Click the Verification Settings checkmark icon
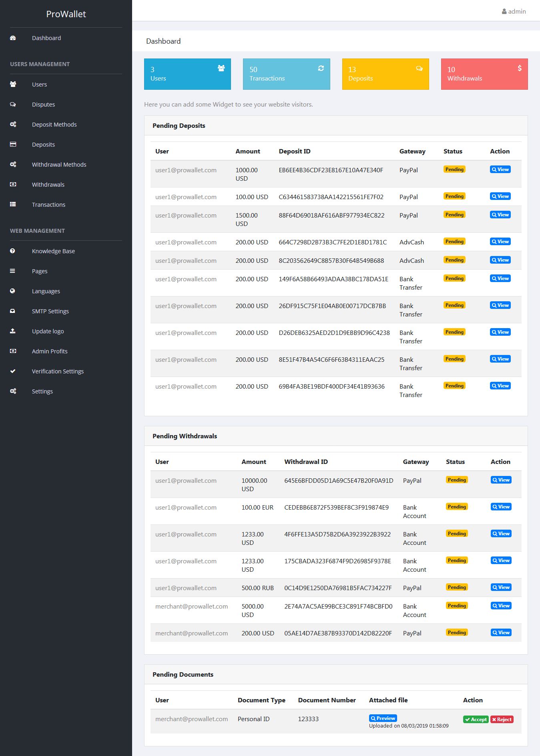The height and width of the screenshot is (756, 540). (x=13, y=371)
